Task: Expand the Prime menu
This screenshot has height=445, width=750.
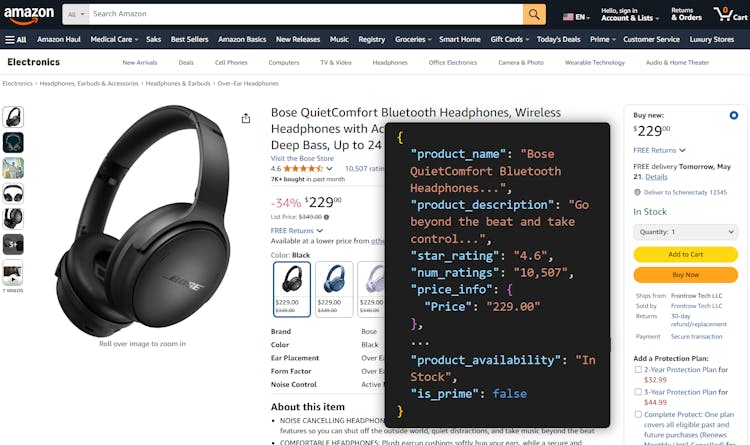Action: (603, 40)
